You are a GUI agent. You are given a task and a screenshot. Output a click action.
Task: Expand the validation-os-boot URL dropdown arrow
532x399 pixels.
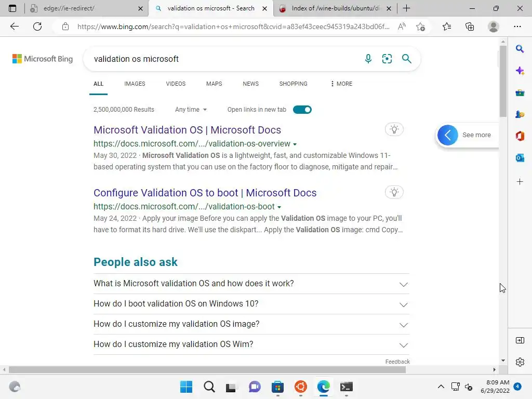279,207
